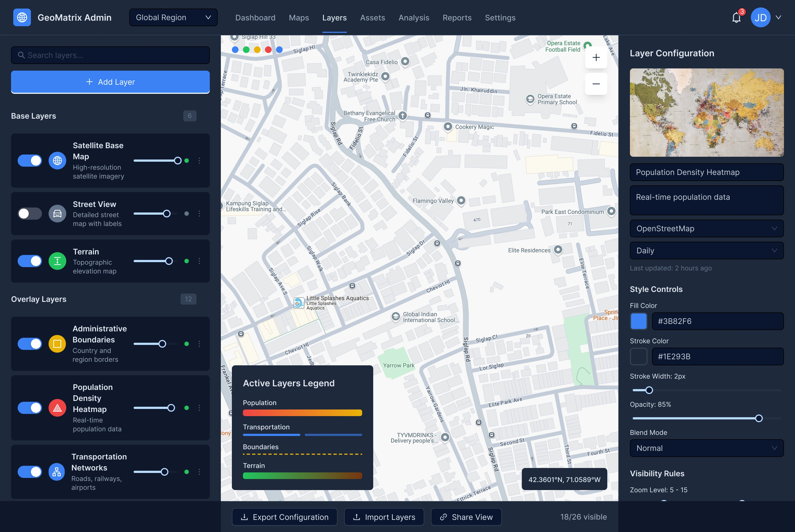Click the GeoMatrix globe logo icon
The height and width of the screenshot is (532, 795).
[x=22, y=17]
